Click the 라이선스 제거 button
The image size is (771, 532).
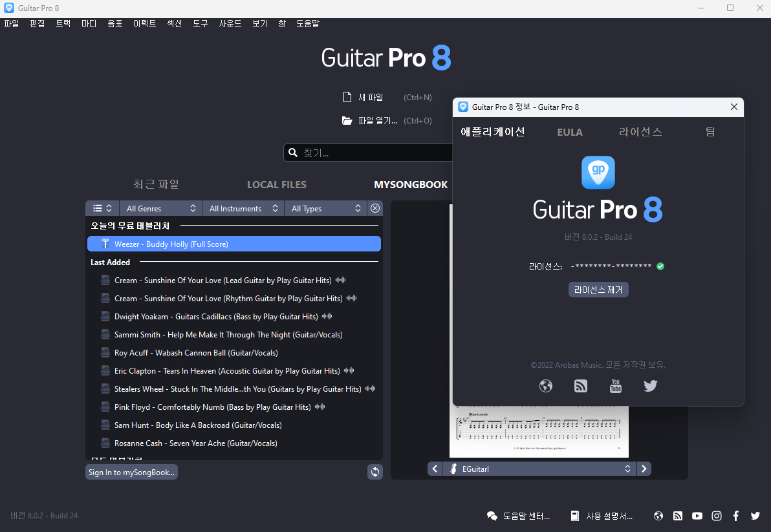598,290
